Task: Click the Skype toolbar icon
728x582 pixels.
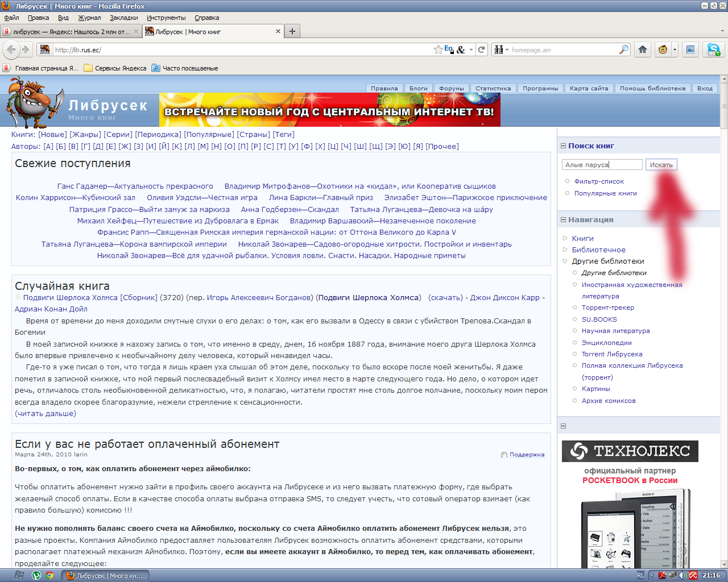Action: pyautogui.click(x=713, y=49)
